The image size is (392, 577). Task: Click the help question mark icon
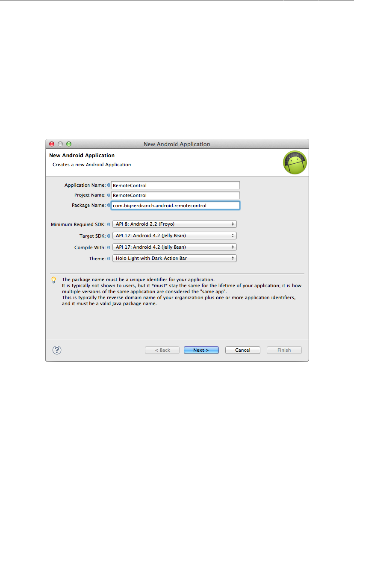point(57,350)
